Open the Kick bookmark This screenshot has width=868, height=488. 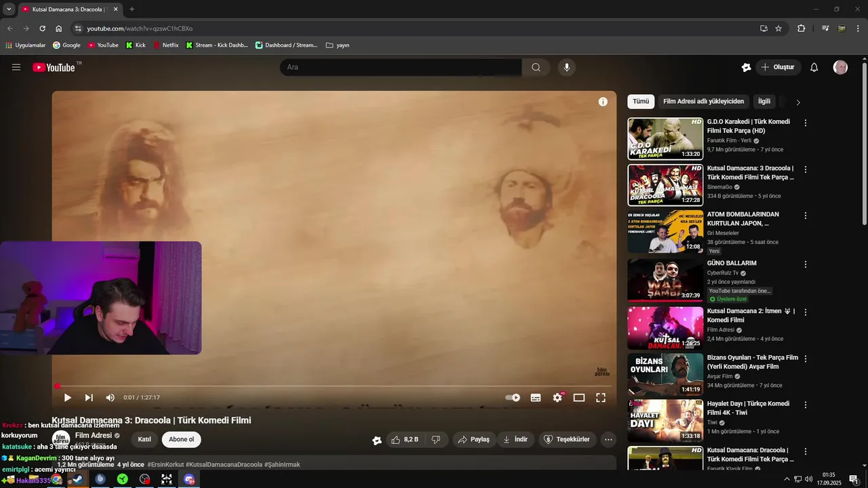coord(136,45)
